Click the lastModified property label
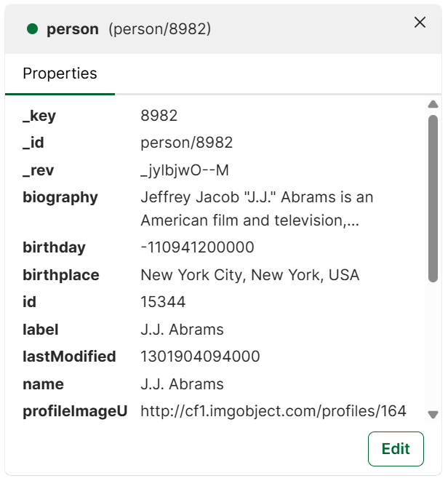448x481 pixels. pos(69,357)
